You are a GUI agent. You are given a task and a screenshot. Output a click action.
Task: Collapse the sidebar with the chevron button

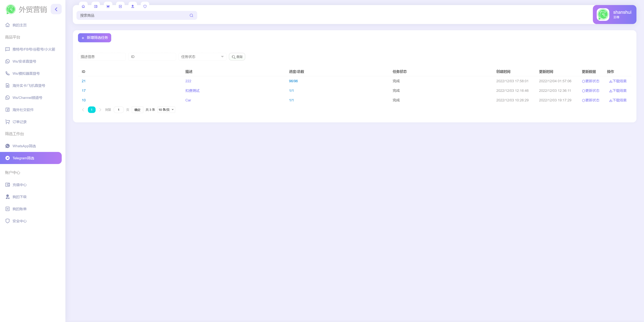56,9
